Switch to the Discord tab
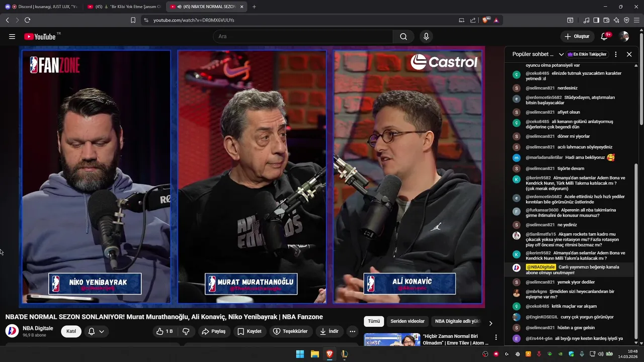 (x=41, y=7)
